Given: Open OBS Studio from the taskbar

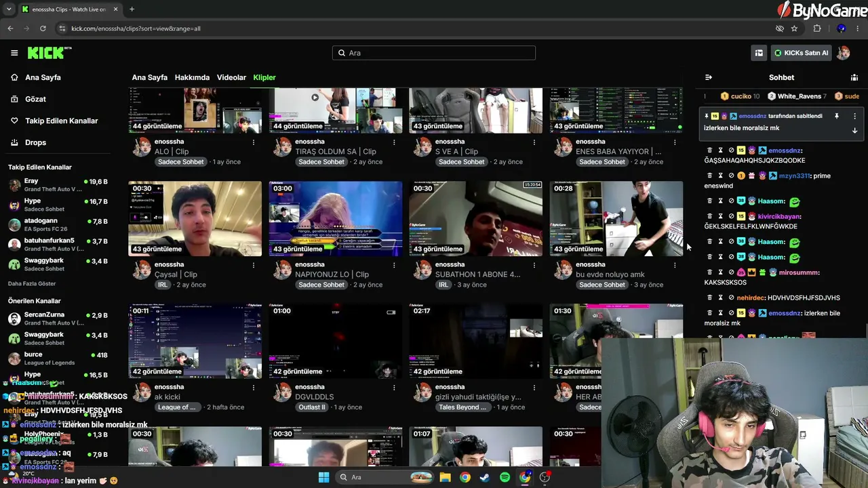Looking at the screenshot, I should 545,477.
